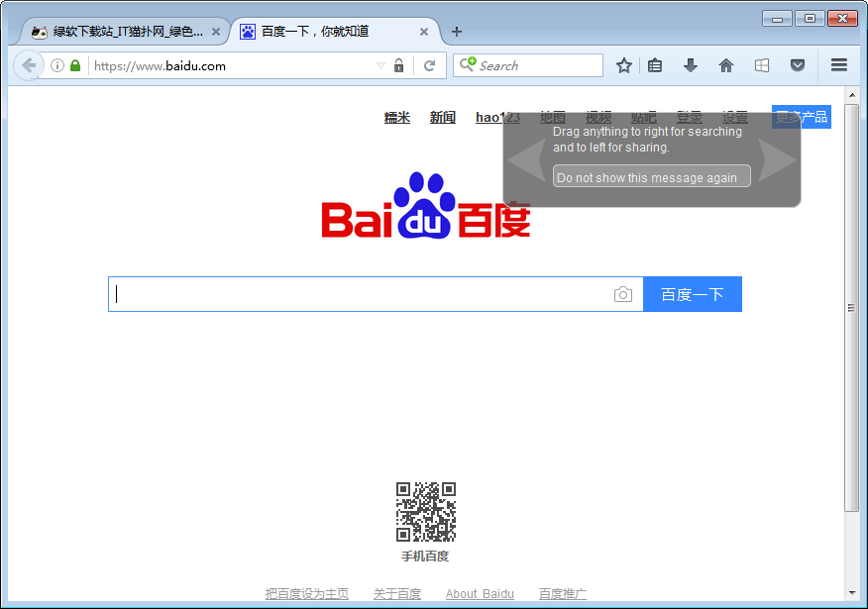Focus the Baidu search input field

pyautogui.click(x=360, y=294)
